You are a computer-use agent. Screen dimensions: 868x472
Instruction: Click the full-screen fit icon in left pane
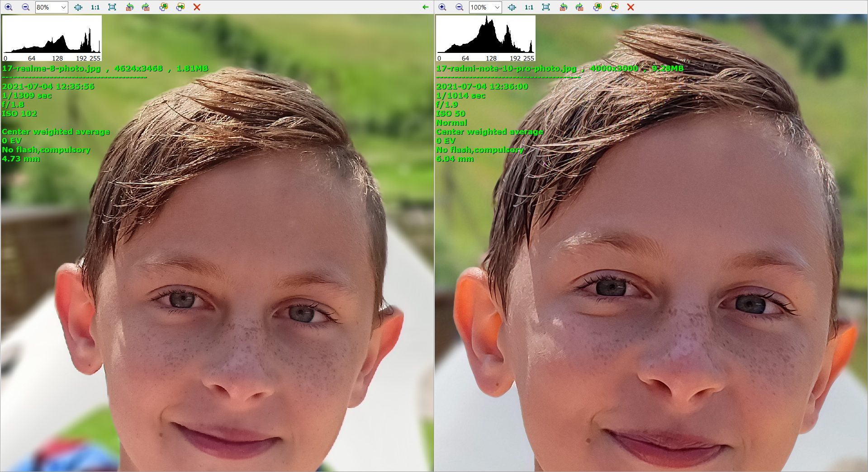112,7
